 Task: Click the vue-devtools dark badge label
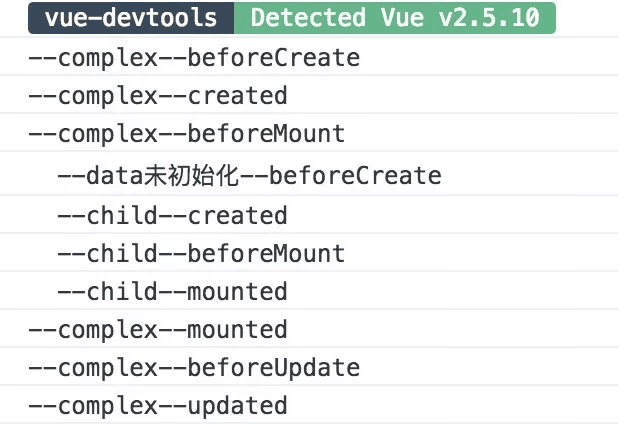coord(130,18)
